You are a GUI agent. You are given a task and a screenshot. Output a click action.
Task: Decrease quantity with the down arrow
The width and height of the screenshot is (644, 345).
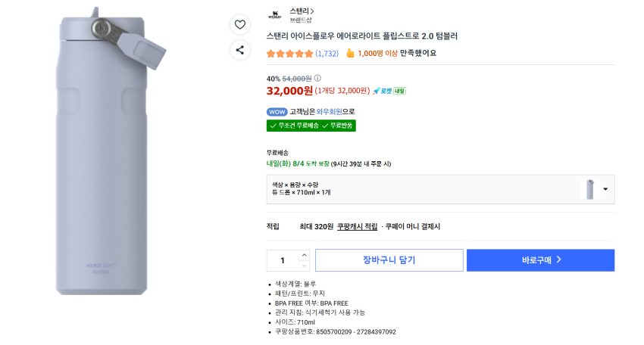pos(304,266)
